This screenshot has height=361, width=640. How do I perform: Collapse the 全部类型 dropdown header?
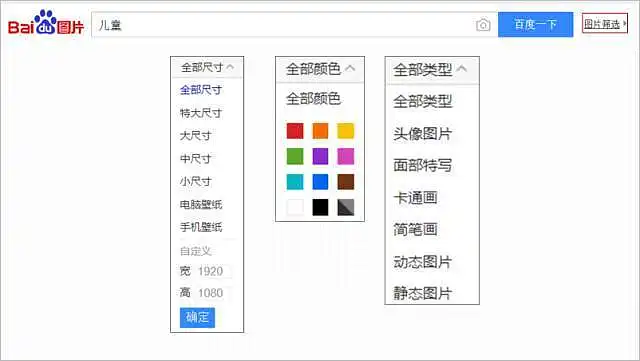point(432,70)
